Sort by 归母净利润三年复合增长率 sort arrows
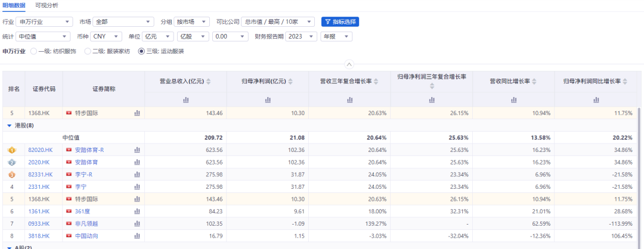 pyautogui.click(x=432, y=86)
